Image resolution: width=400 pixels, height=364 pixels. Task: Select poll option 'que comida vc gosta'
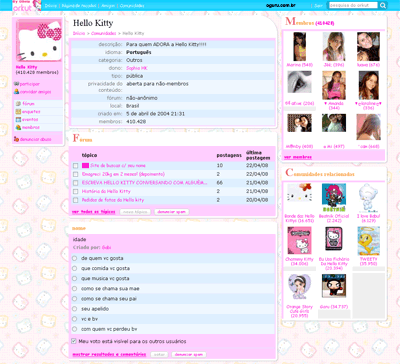click(75, 268)
